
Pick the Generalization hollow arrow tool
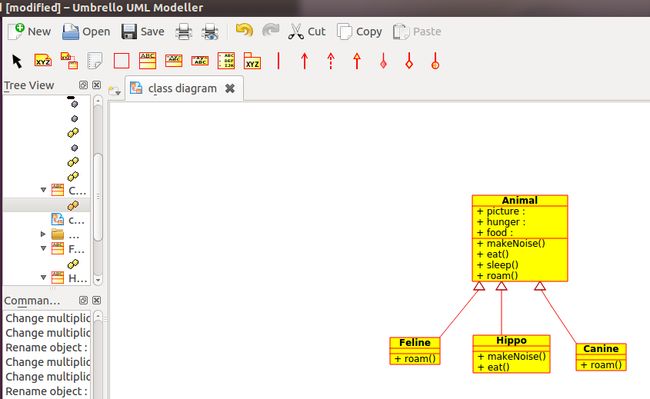click(357, 61)
